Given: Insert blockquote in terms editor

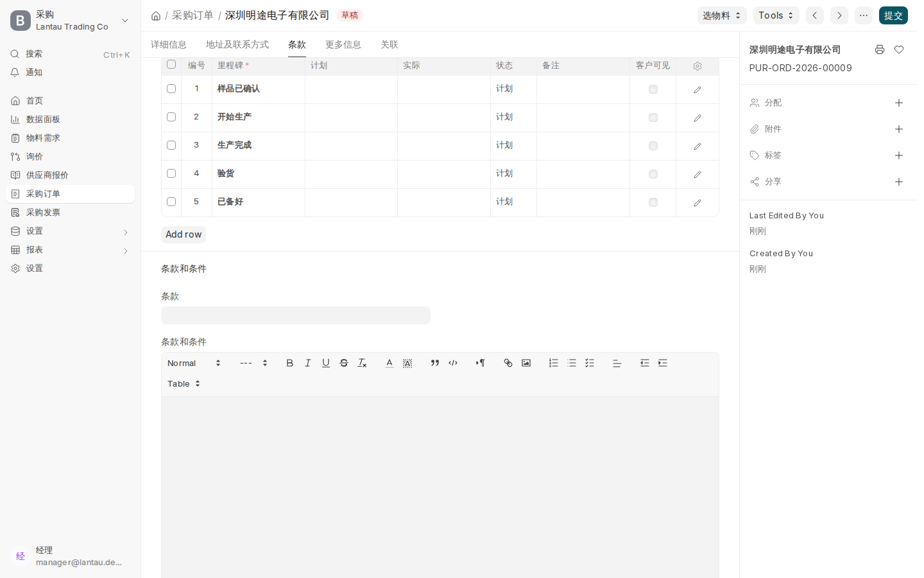Looking at the screenshot, I should pyautogui.click(x=435, y=363).
